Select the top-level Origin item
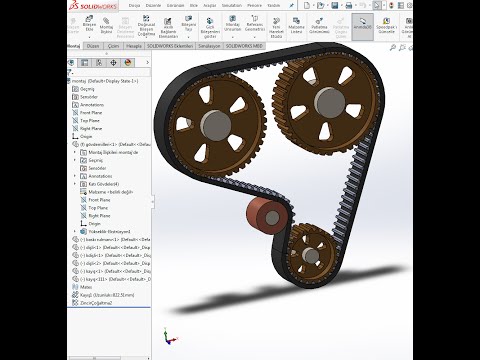 86,136
